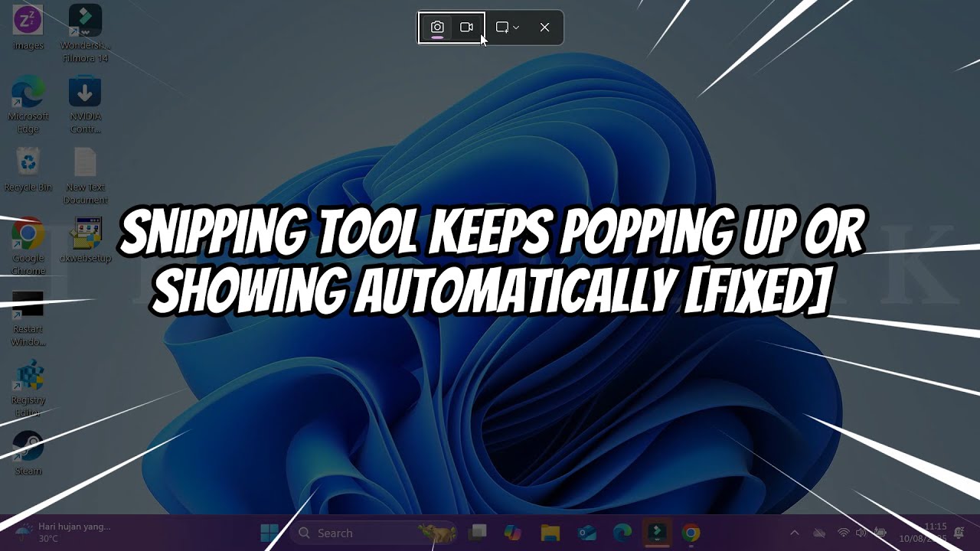Screen dimensions: 980x551
Task: Select the Restart Windows desktop shortcut
Action: (x=28, y=318)
